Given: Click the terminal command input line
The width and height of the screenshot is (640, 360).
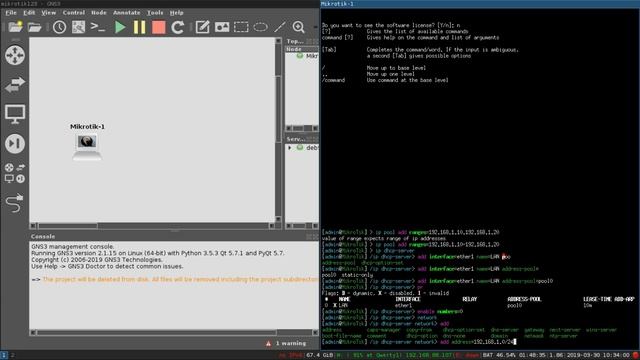Looking at the screenshot, I should coord(420,342).
